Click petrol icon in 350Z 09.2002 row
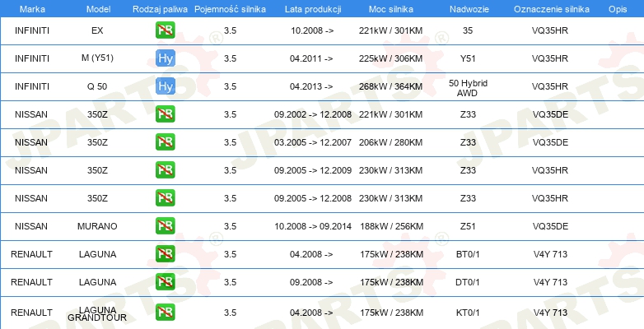 coord(165,114)
